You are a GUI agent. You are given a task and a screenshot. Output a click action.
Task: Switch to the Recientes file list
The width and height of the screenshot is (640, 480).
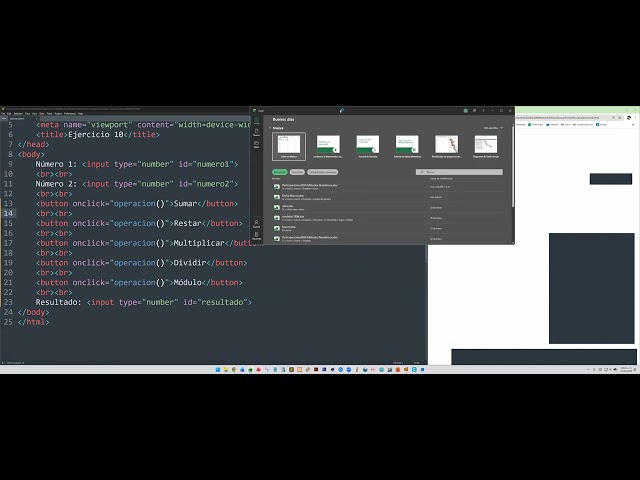[x=280, y=172]
